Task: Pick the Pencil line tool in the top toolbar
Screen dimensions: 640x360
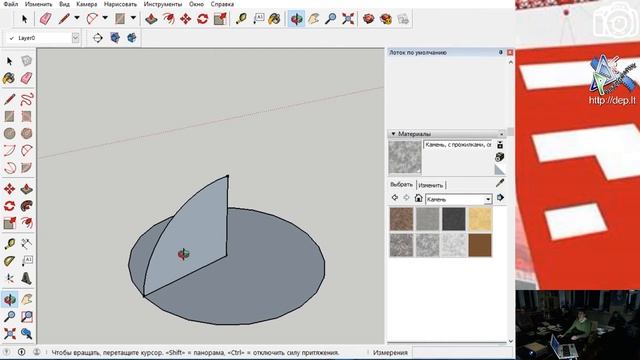Action: pyautogui.click(x=64, y=19)
